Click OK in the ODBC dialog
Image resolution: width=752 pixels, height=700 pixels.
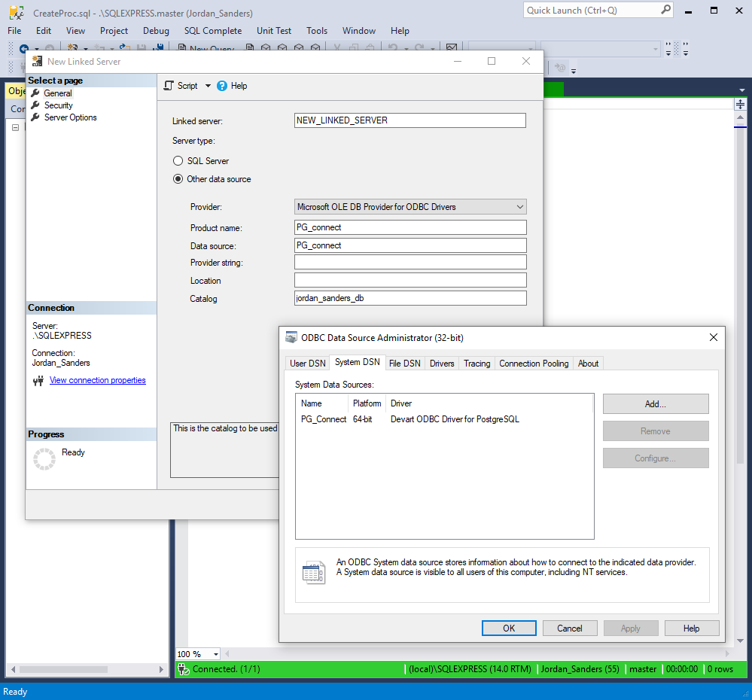click(x=509, y=628)
